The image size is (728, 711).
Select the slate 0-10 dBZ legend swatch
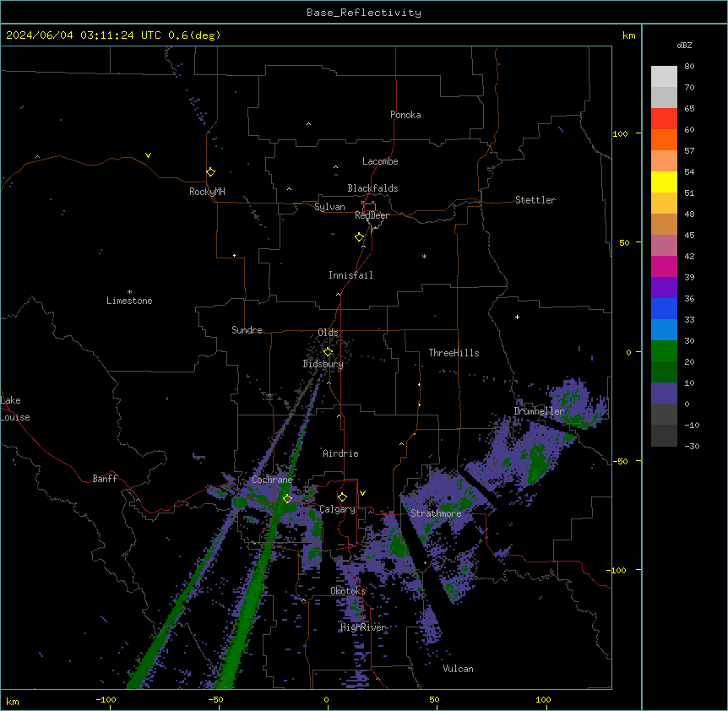[664, 393]
